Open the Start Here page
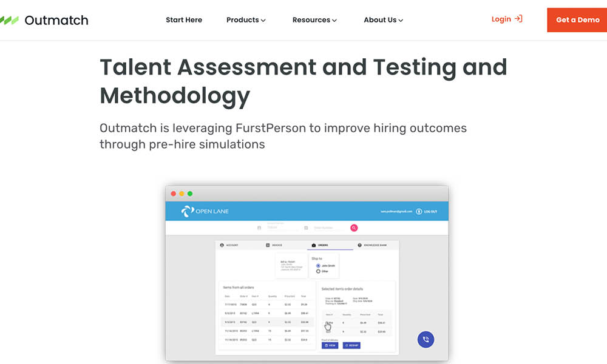 click(x=184, y=20)
